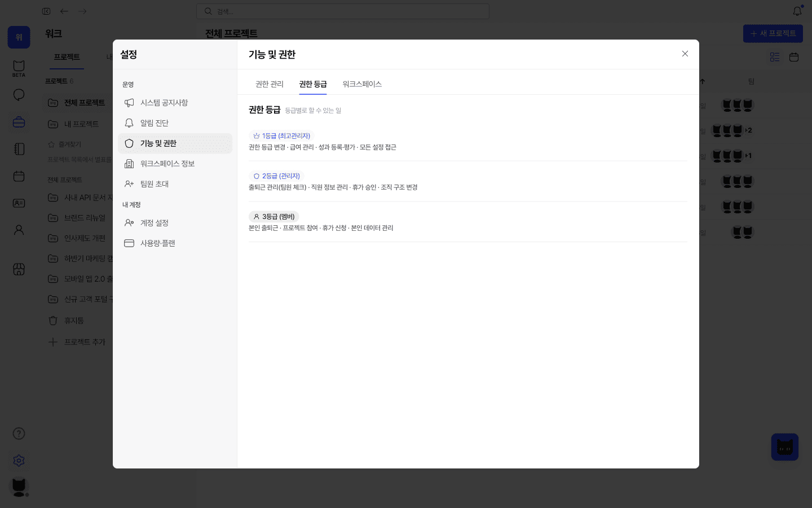The width and height of the screenshot is (812, 508).
Task: Toggle the sidebar panel icon
Action: (46, 11)
